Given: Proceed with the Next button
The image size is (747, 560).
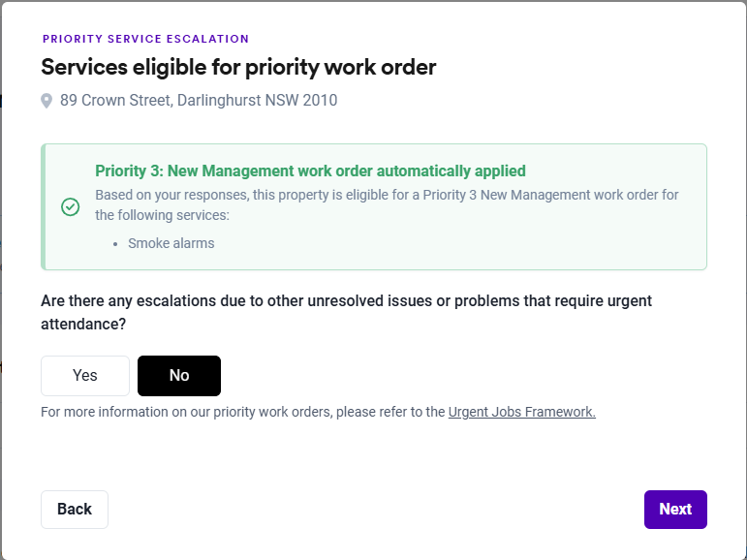Looking at the screenshot, I should point(675,510).
